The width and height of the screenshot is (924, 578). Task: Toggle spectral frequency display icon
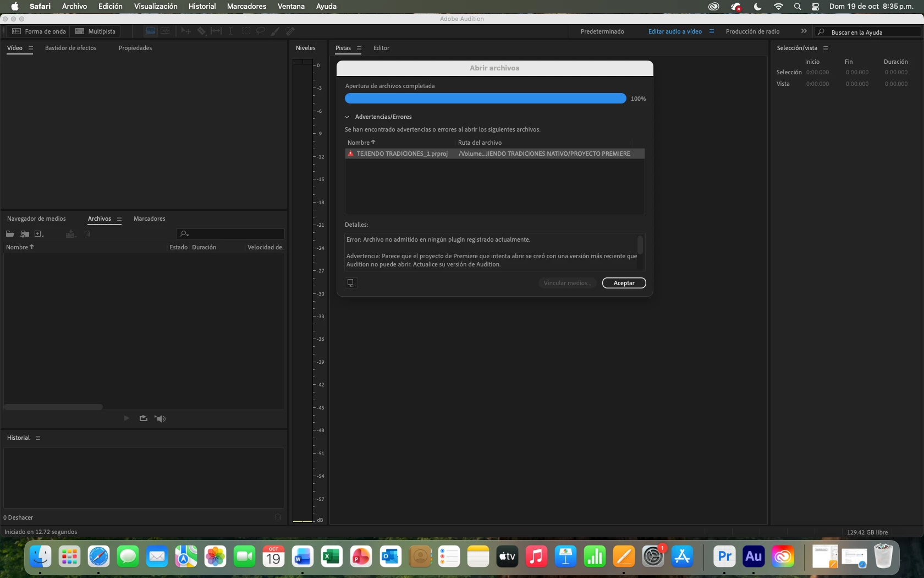point(150,31)
